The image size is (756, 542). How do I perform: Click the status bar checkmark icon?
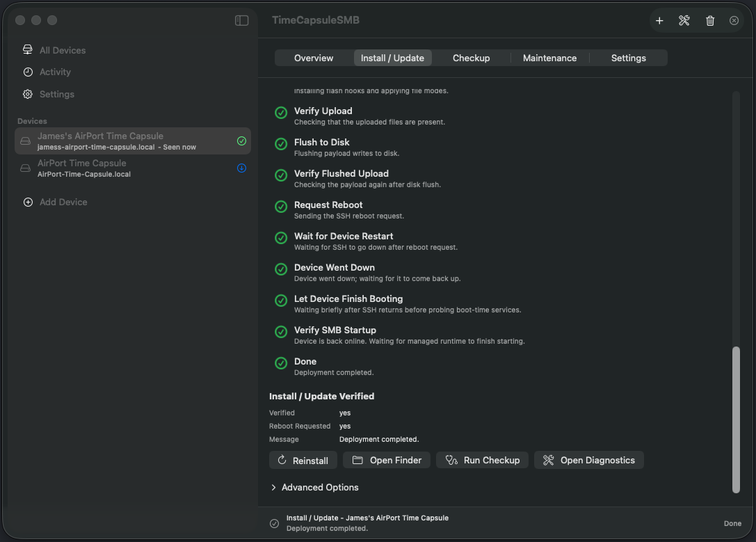click(x=274, y=523)
